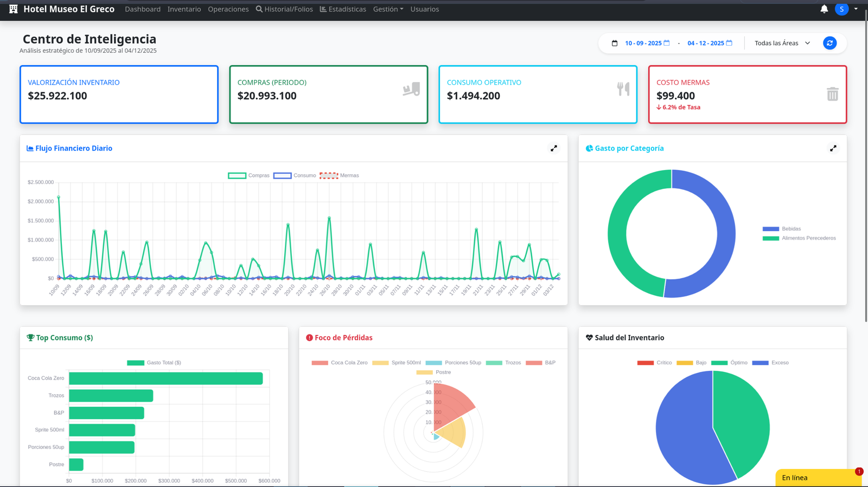Open the start date calendar icon

click(667, 43)
